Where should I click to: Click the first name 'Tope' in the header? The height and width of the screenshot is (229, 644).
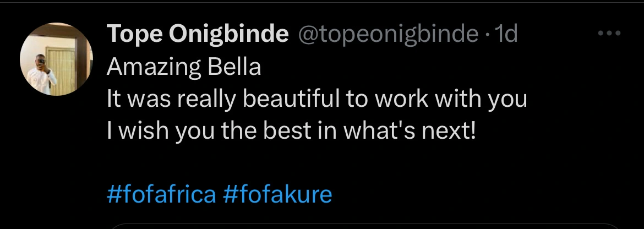(x=134, y=35)
